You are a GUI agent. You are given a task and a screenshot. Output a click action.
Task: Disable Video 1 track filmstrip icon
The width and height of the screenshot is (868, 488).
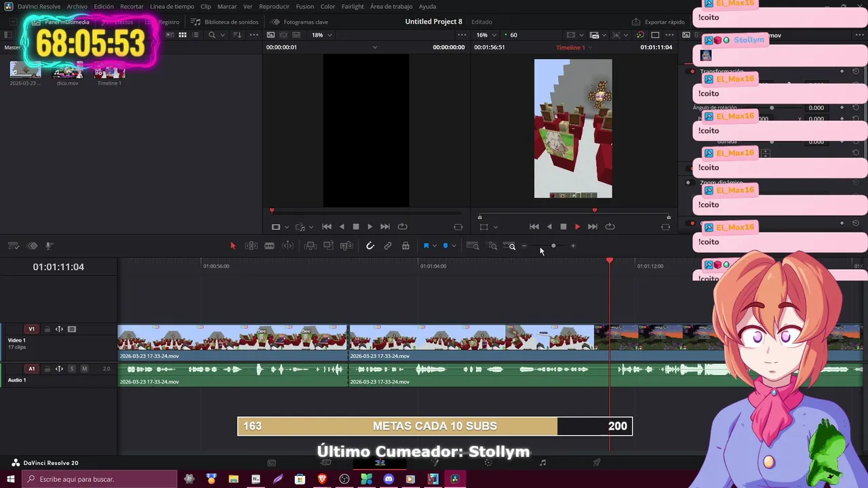[72, 329]
